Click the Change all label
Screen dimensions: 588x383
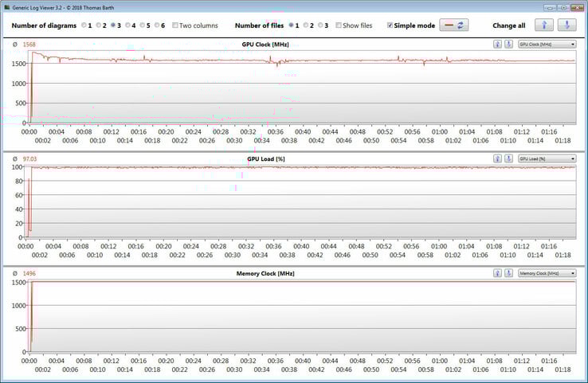point(509,25)
